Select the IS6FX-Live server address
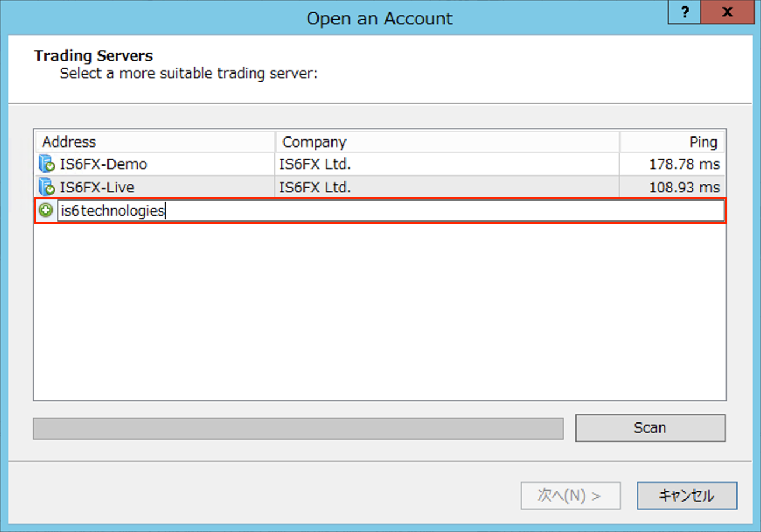 pyautogui.click(x=97, y=187)
